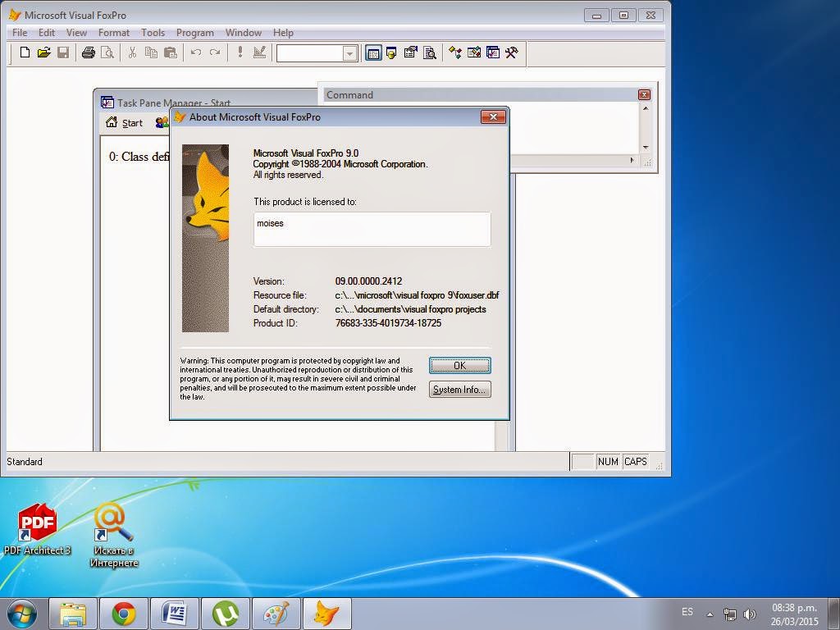The image size is (840, 630).
Task: Click the Paste toolbar icon
Action: [171, 52]
